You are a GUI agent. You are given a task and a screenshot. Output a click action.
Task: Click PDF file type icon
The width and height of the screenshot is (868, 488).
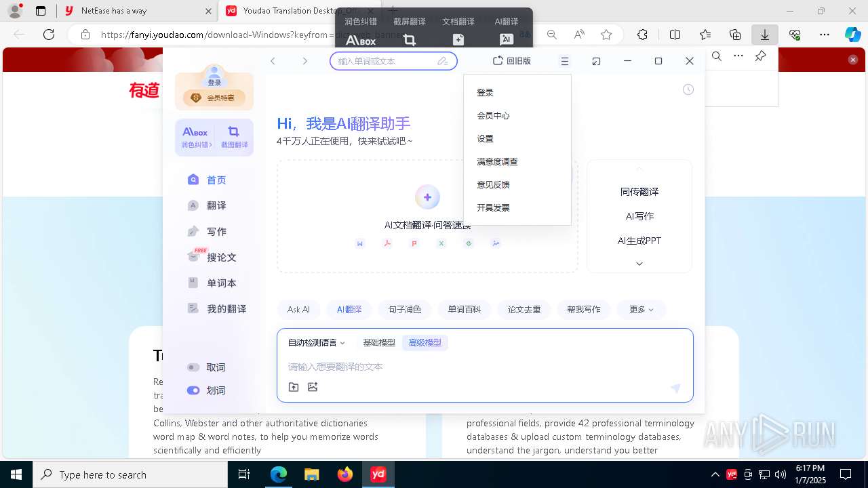point(387,243)
